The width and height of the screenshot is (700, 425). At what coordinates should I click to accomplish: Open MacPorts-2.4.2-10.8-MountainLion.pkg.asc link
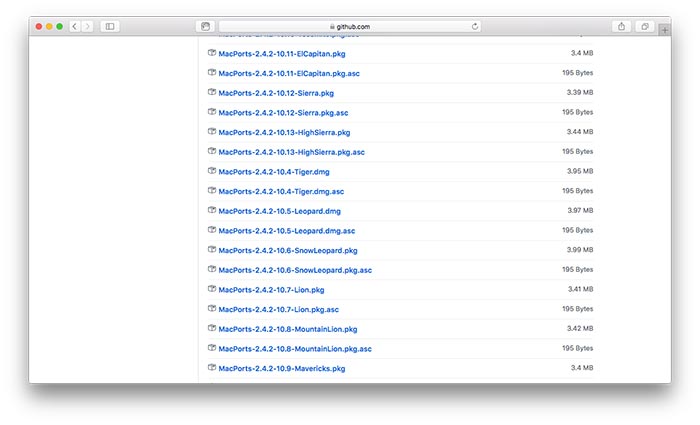pyautogui.click(x=295, y=349)
